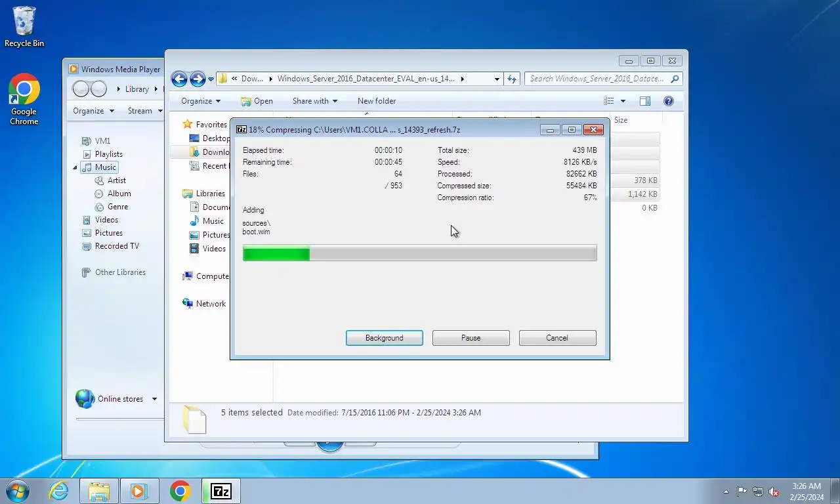Open the Online stores dropdown arrow
Image resolution: width=840 pixels, height=504 pixels.
click(154, 399)
